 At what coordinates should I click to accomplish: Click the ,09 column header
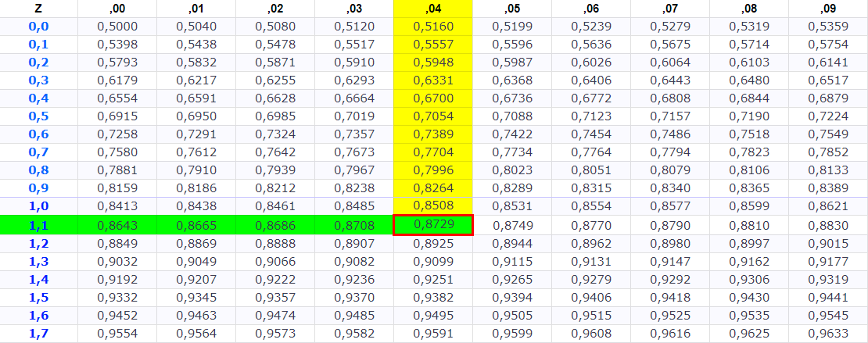827,9
